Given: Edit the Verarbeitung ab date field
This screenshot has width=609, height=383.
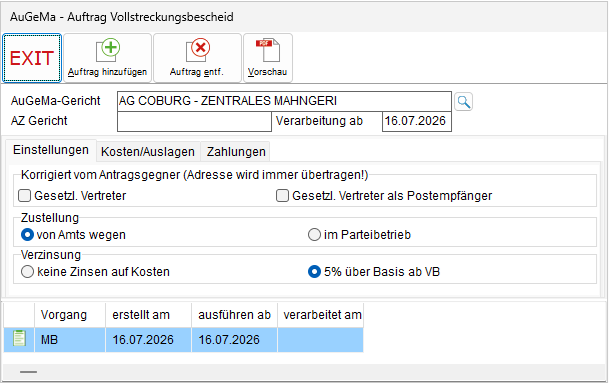Looking at the screenshot, I should click(x=417, y=122).
